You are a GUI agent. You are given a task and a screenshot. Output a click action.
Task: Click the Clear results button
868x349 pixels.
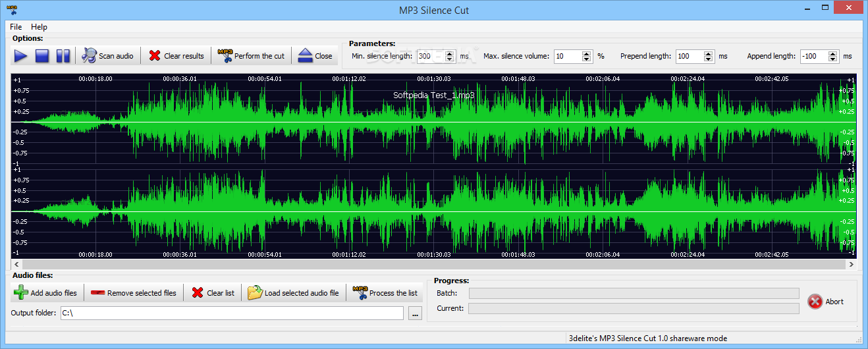point(176,56)
